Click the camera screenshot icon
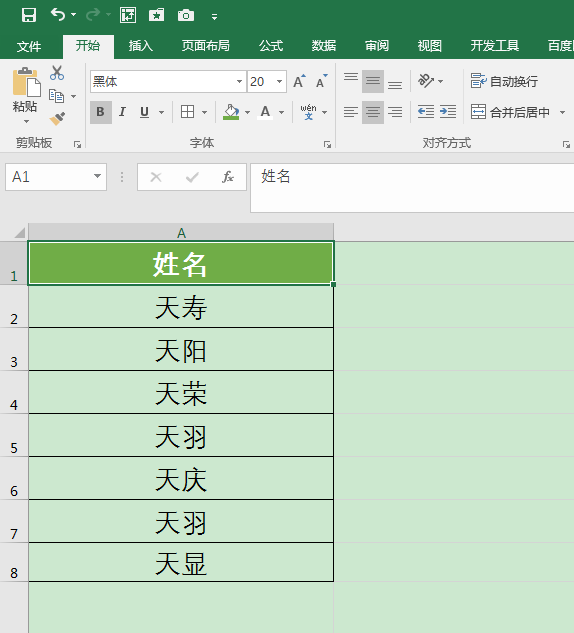Screen dimensions: 574x633 click(x=186, y=15)
